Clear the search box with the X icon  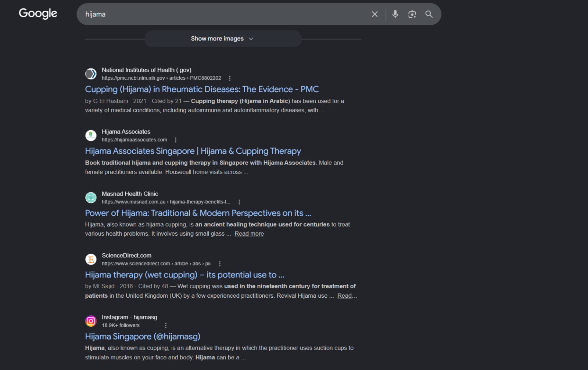coord(374,14)
